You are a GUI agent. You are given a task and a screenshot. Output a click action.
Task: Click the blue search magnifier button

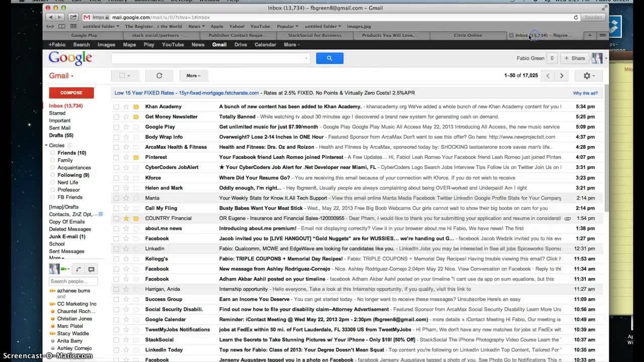(330, 58)
